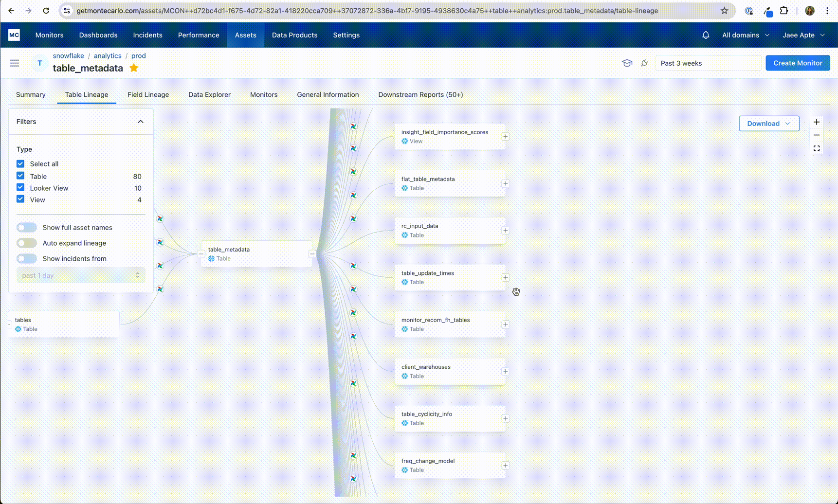Collapse upstream of table_metadata node
This screenshot has width=838, height=504.
[201, 254]
